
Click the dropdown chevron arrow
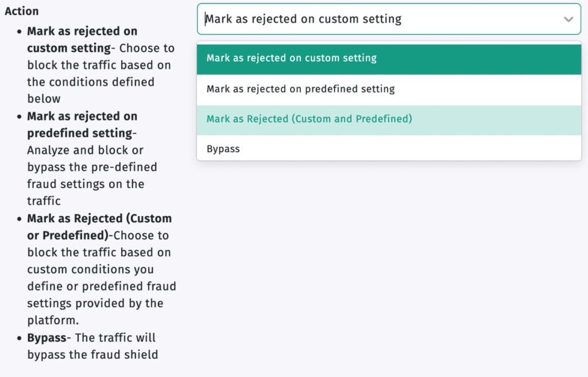(568, 20)
